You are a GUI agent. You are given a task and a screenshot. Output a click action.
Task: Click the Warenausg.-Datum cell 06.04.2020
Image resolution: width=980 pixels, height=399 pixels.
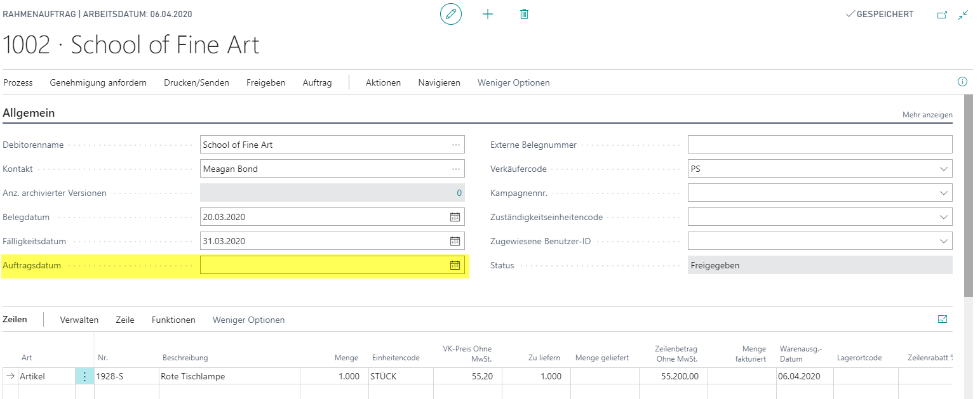pyautogui.click(x=804, y=376)
